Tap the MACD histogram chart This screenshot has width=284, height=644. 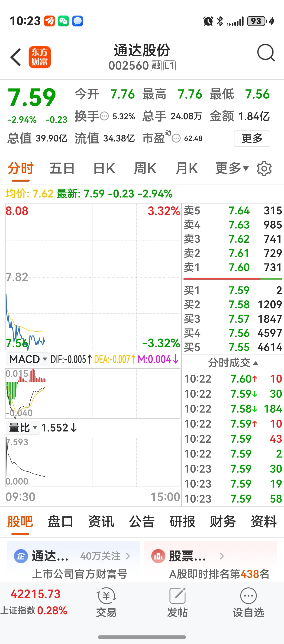pos(93,393)
